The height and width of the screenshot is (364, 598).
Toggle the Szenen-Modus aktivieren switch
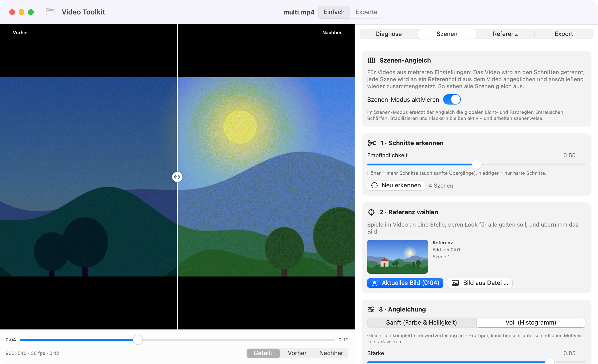click(x=452, y=100)
